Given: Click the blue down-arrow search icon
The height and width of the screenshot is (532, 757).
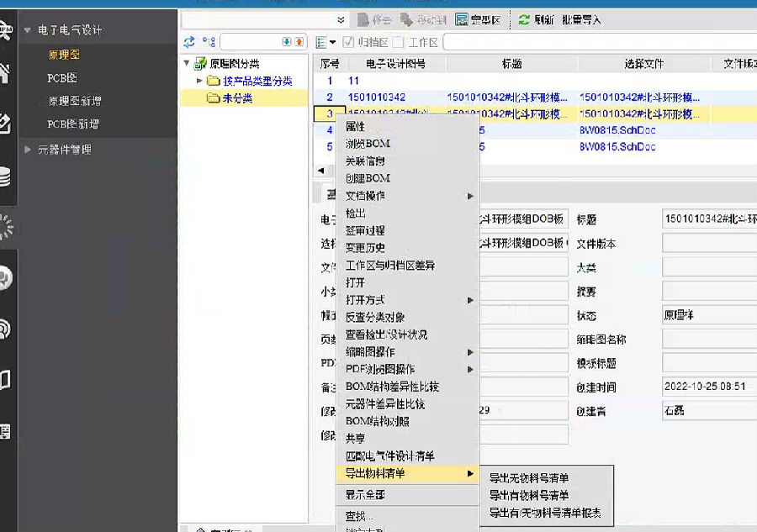Looking at the screenshot, I should (x=287, y=41).
